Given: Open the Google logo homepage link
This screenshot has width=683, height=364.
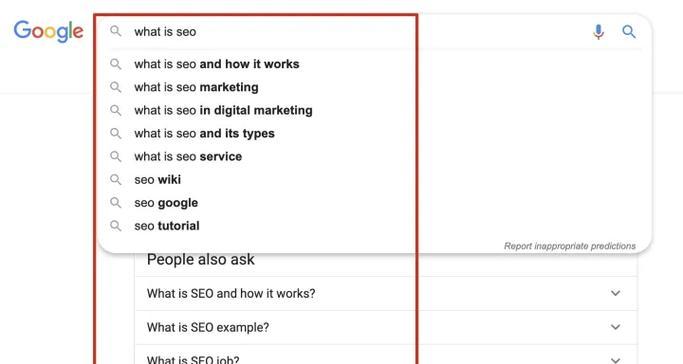Looking at the screenshot, I should 48,31.
